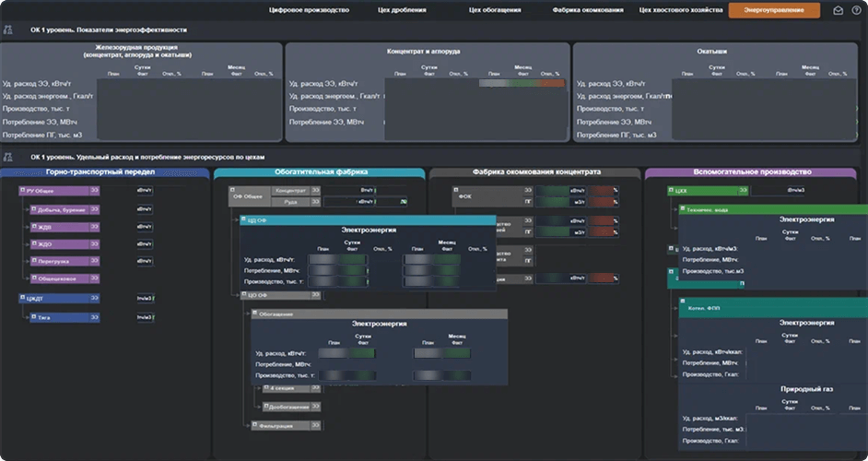Expand the Тяга node
The image size is (868, 461).
[x=34, y=317]
